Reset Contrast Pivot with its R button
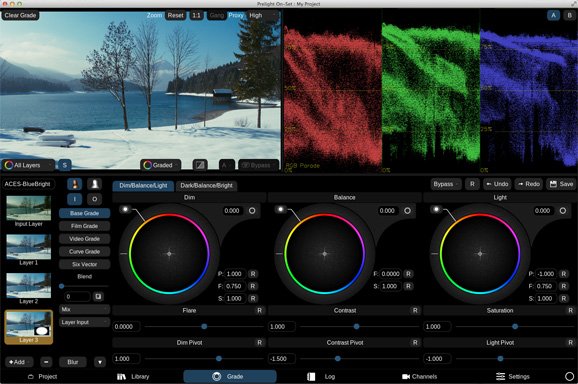The image size is (578, 384). point(415,342)
